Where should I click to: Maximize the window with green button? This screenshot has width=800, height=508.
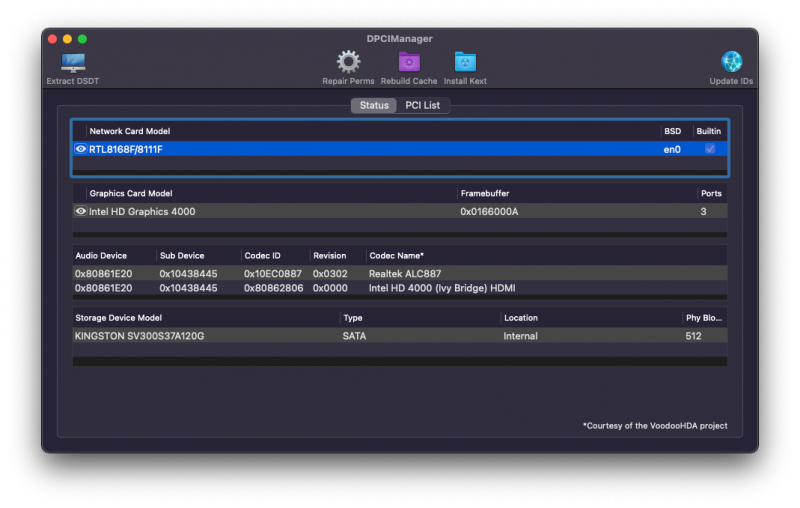[x=82, y=39]
